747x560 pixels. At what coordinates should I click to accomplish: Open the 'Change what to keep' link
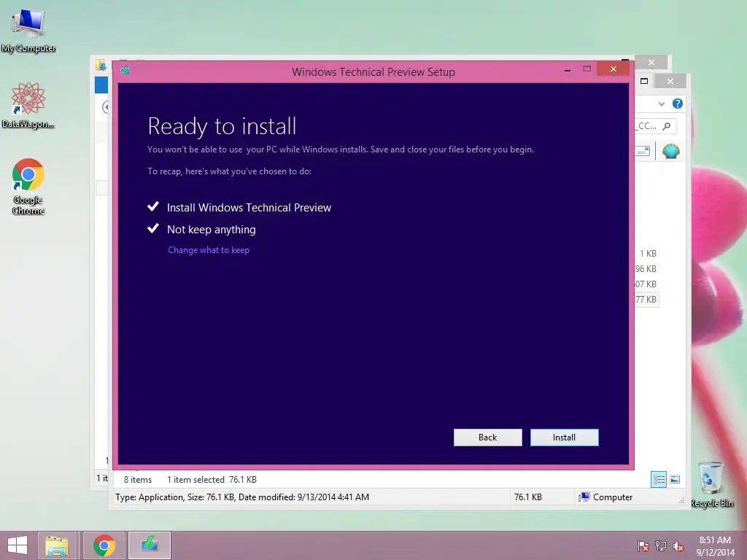208,250
